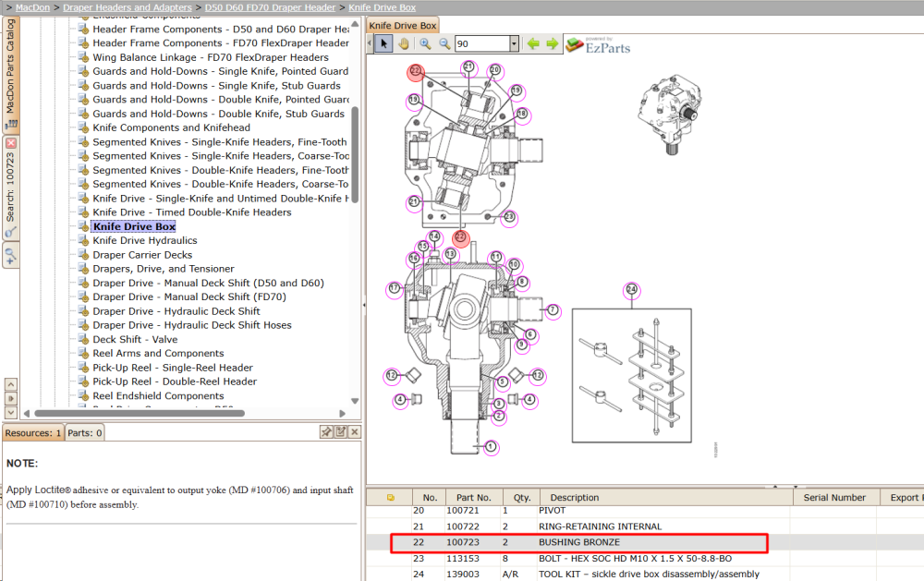
Task: Click callout 7 beside the input shaft
Action: pos(553,310)
